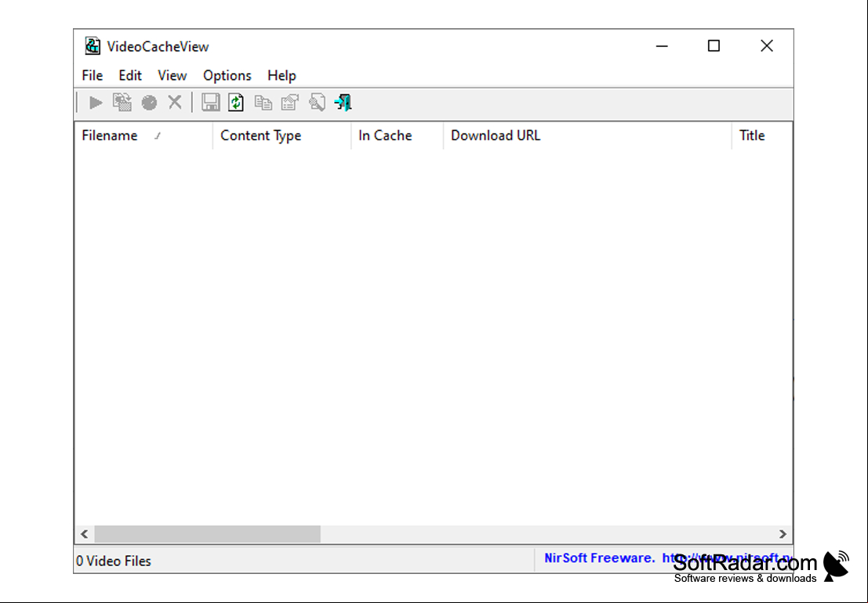Click the "0 Video Files" status text

(x=114, y=561)
